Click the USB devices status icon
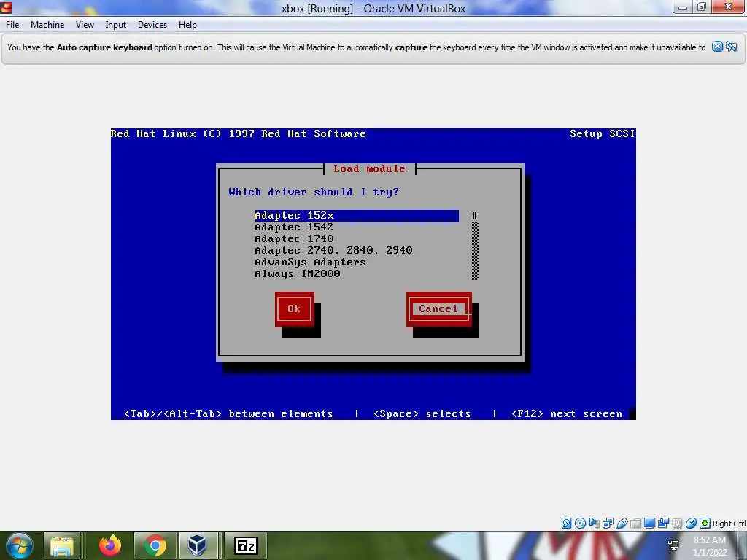747x560 pixels. click(622, 524)
